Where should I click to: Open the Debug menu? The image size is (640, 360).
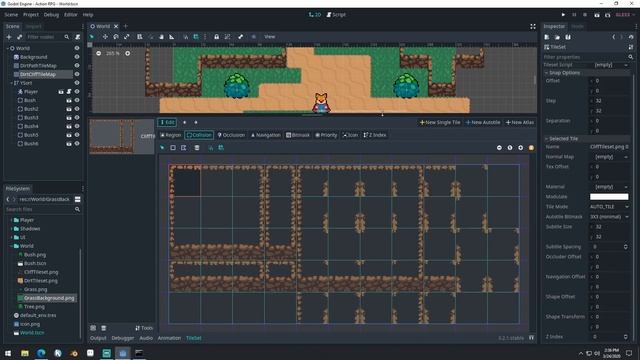coord(51,15)
